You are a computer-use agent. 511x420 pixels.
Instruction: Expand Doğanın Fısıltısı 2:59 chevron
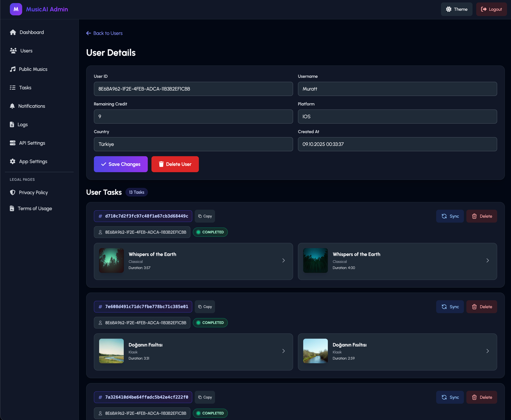point(487,351)
